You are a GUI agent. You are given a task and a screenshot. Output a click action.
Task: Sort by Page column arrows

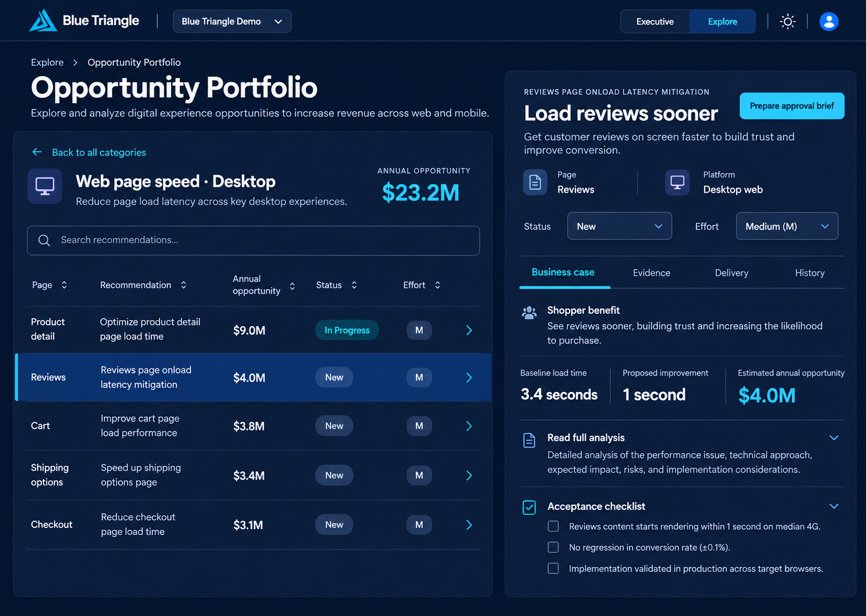click(64, 285)
